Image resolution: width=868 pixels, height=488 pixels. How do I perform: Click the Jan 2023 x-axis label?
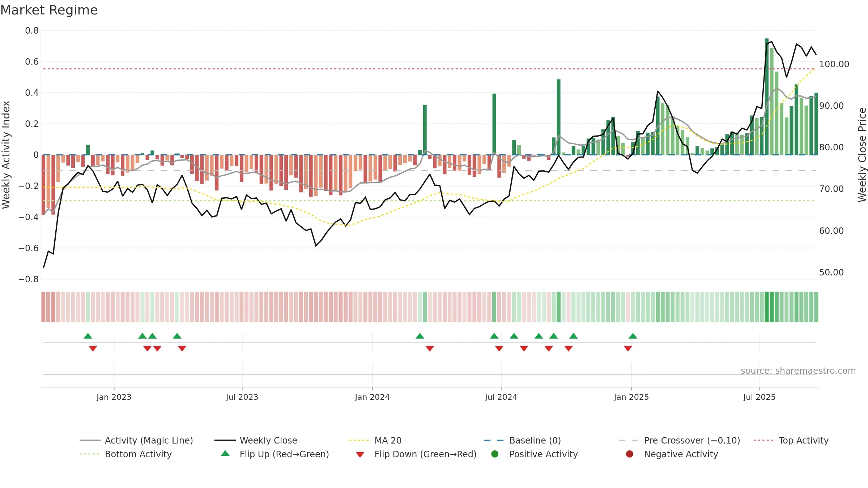pyautogui.click(x=114, y=397)
